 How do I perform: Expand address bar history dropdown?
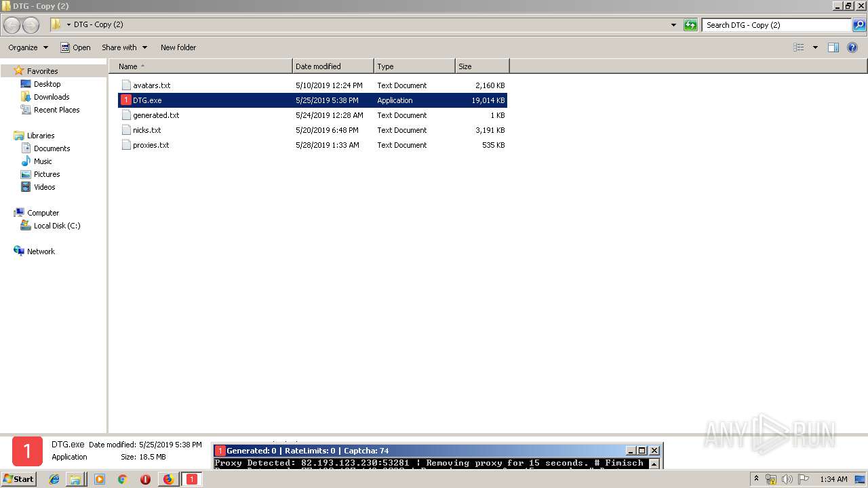point(673,25)
